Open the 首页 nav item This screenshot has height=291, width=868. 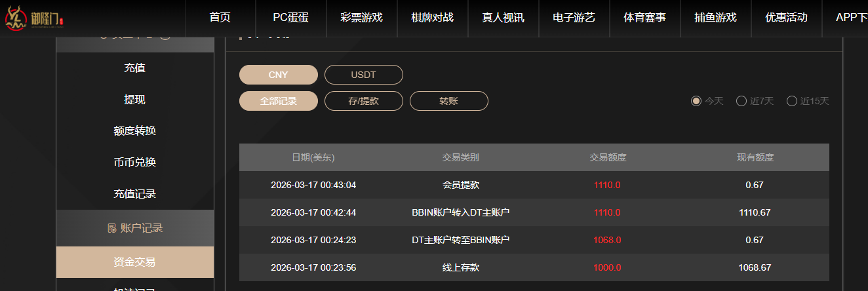pyautogui.click(x=220, y=18)
